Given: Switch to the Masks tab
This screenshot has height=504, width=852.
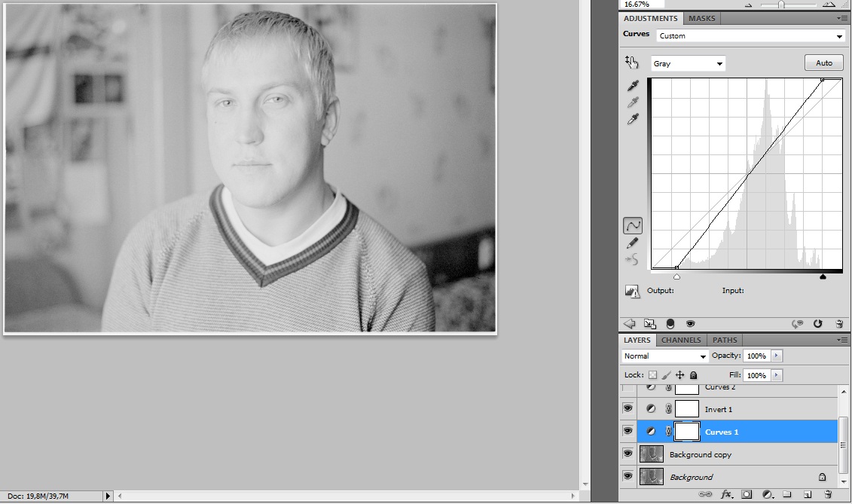Looking at the screenshot, I should (x=702, y=18).
